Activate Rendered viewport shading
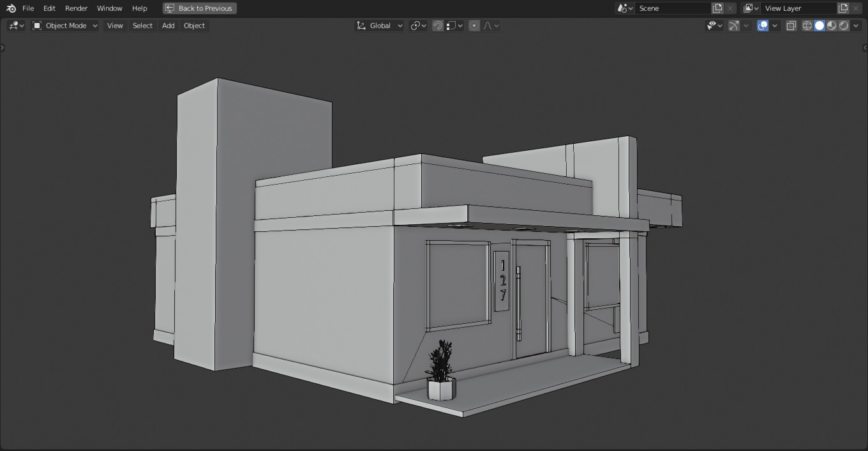This screenshot has width=868, height=451. 844,25
